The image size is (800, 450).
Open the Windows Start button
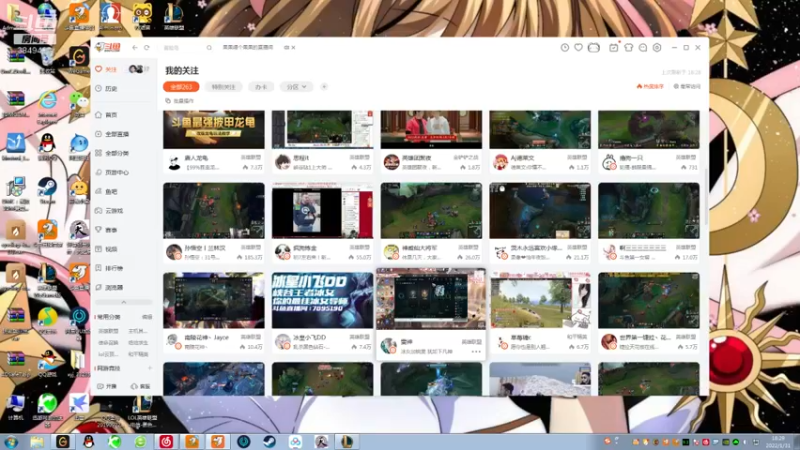tap(11, 442)
